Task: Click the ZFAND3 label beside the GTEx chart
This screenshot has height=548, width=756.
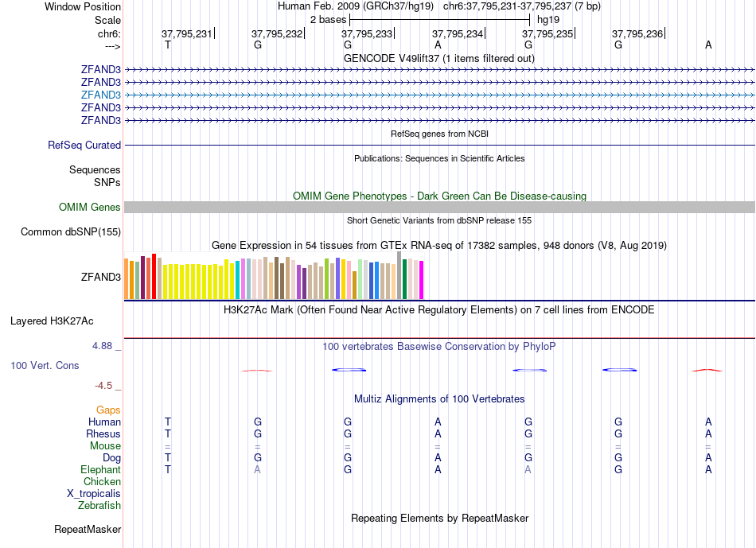Action: [101, 277]
